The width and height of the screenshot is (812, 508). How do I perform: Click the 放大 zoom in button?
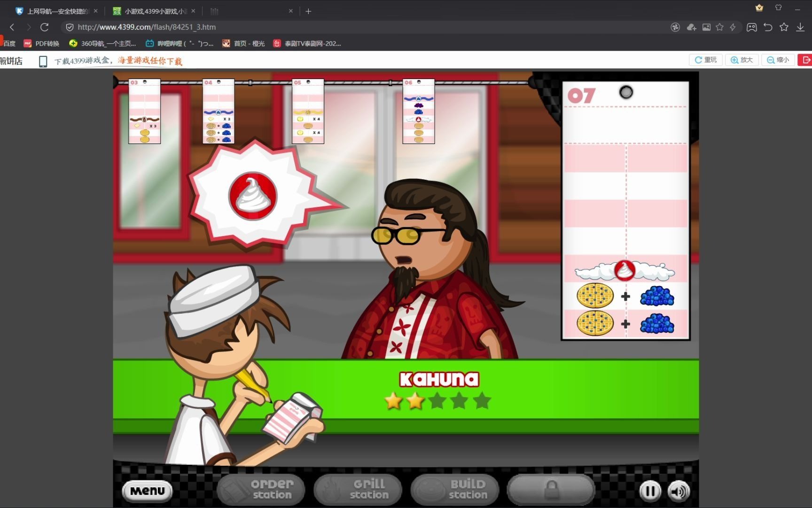(742, 60)
